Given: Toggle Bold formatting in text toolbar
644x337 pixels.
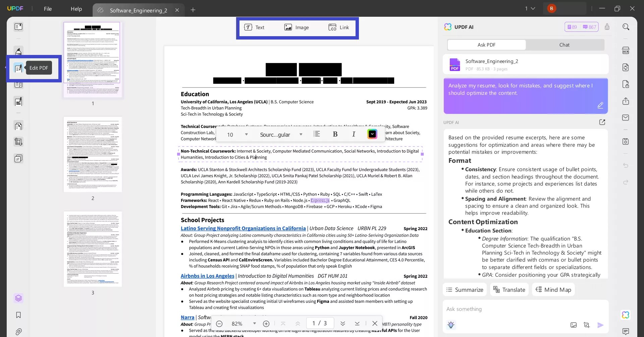Looking at the screenshot, I should pyautogui.click(x=335, y=134).
